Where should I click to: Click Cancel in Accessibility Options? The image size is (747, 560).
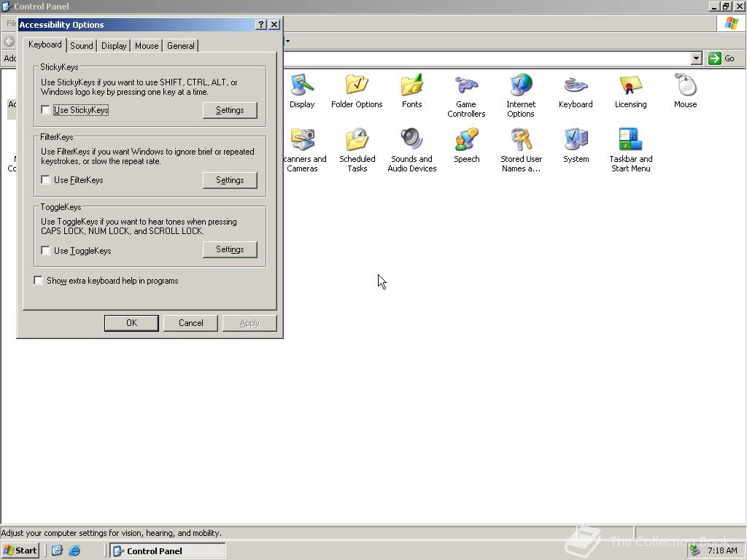click(190, 323)
